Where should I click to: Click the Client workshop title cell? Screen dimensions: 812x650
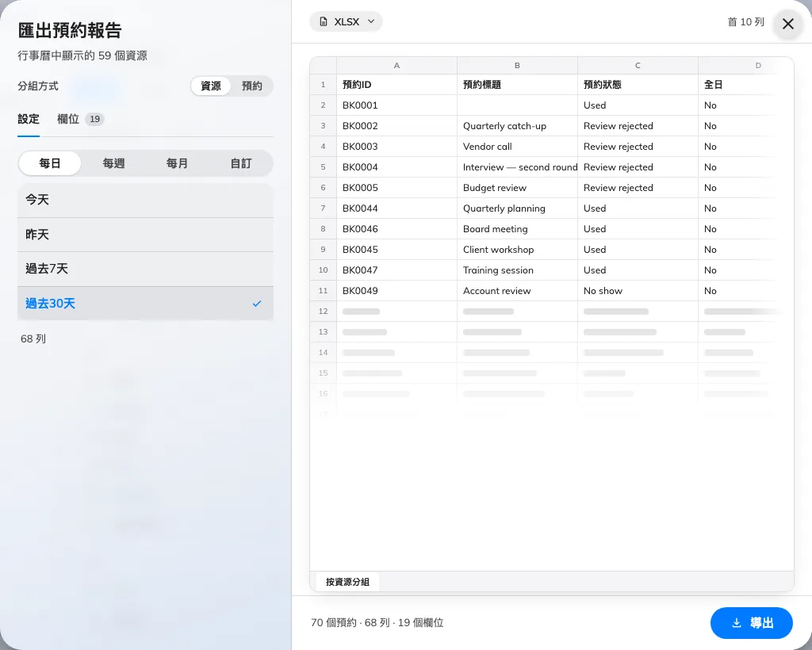(517, 250)
